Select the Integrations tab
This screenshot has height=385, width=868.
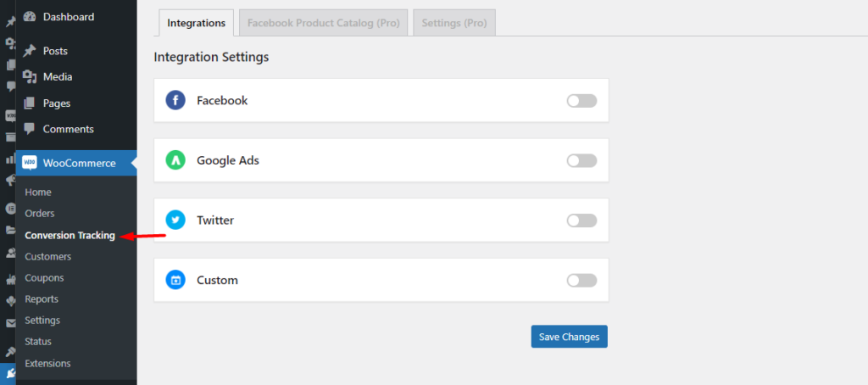197,23
